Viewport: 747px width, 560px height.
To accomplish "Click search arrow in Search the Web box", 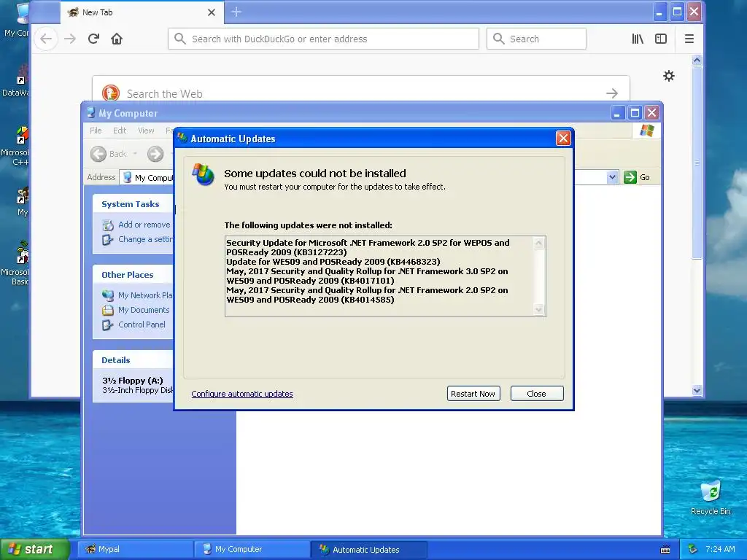I will click(x=612, y=93).
